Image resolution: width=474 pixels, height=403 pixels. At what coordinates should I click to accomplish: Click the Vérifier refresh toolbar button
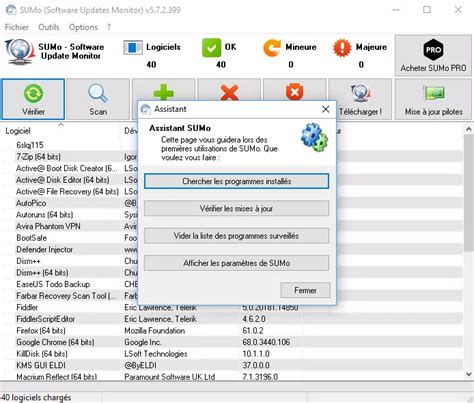(33, 99)
